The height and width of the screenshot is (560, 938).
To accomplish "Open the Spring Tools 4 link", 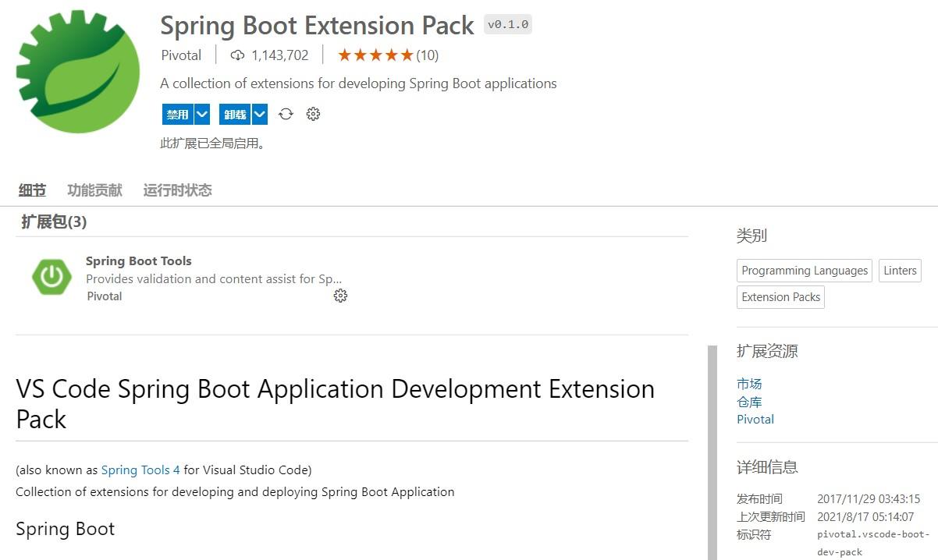I will [140, 470].
